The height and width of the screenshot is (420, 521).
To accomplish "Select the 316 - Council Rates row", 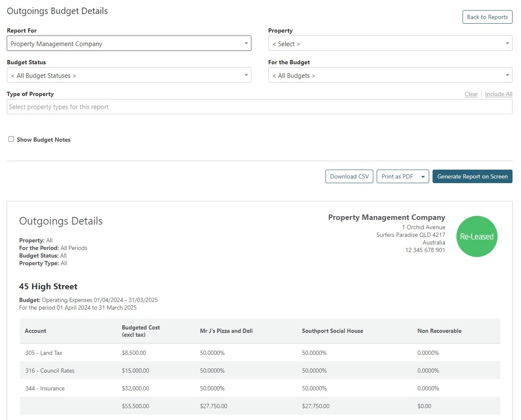I will [x=260, y=371].
